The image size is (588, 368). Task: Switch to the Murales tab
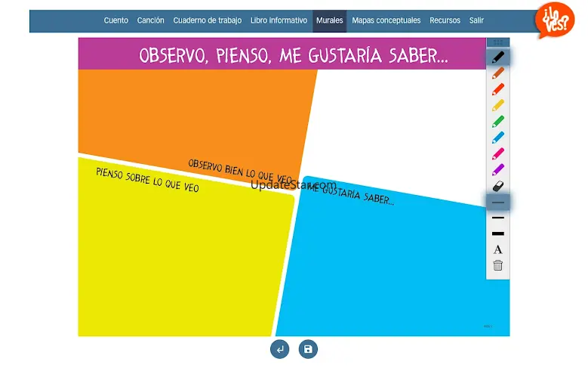click(x=329, y=20)
